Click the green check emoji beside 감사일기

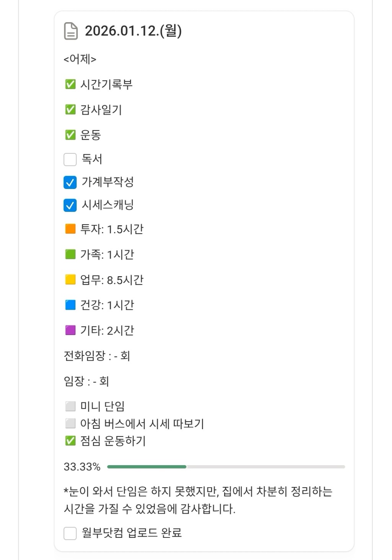tap(70, 110)
